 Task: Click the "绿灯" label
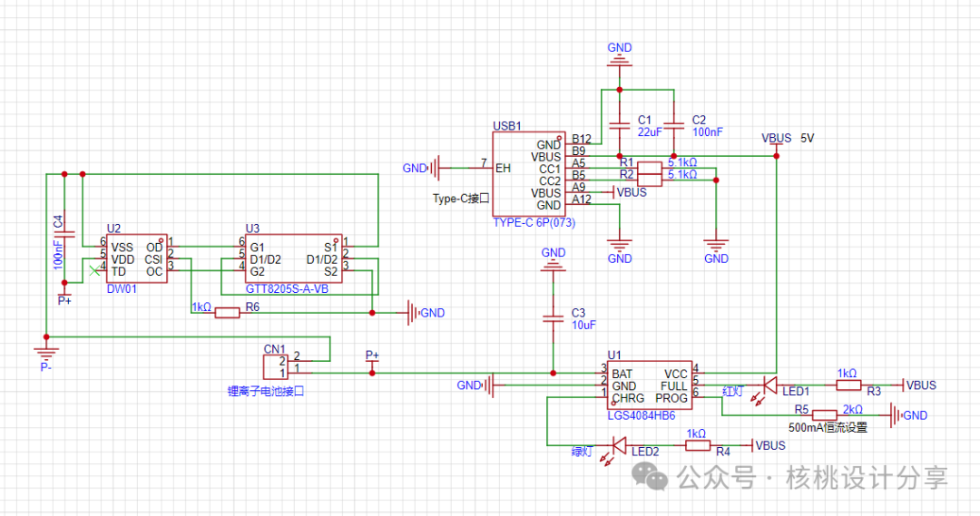[582, 452]
